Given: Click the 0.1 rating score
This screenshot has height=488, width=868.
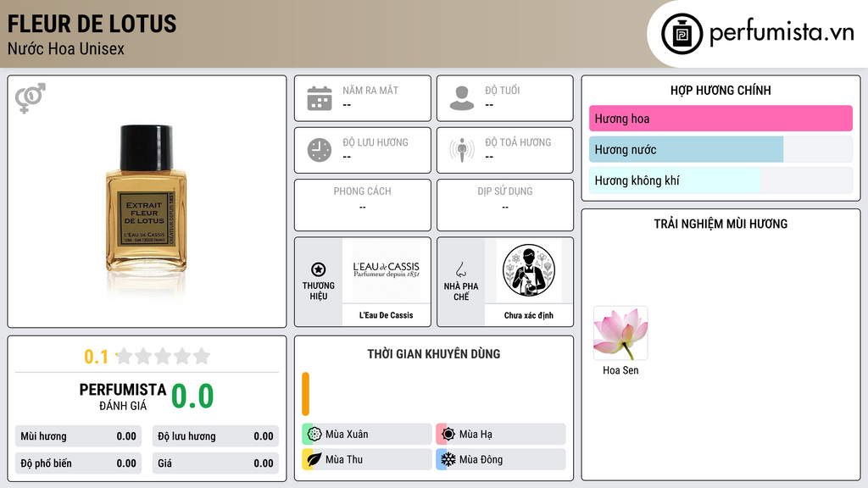Looking at the screenshot, I should click(96, 357).
